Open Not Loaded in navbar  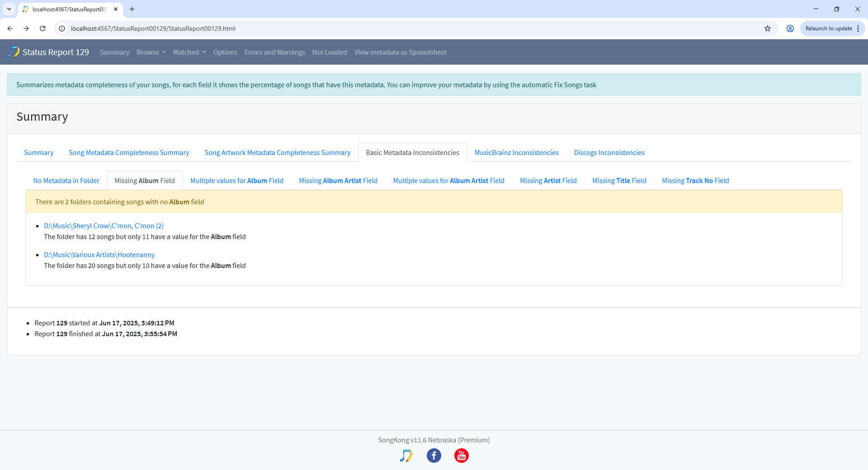(330, 52)
